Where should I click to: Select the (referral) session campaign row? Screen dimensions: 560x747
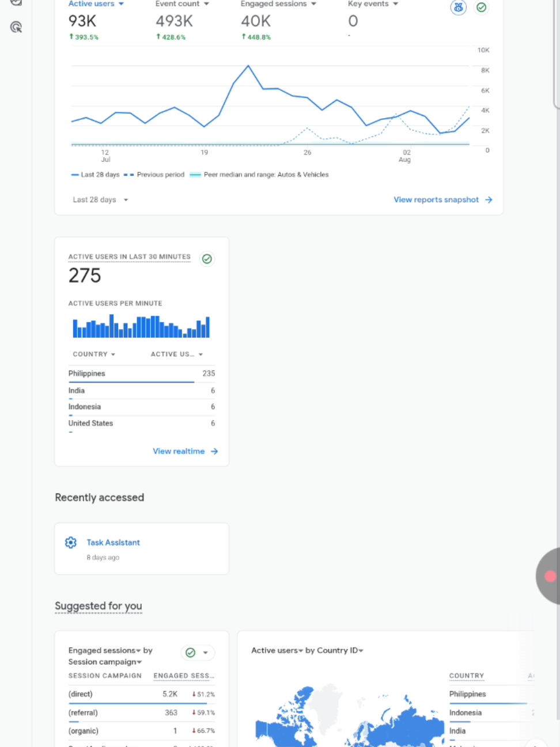point(142,712)
